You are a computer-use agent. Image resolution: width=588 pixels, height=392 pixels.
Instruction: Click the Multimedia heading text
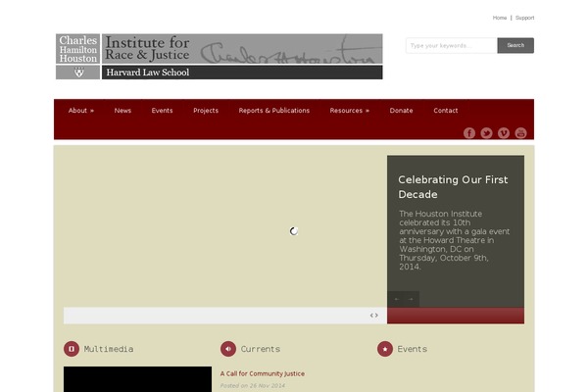(x=109, y=349)
